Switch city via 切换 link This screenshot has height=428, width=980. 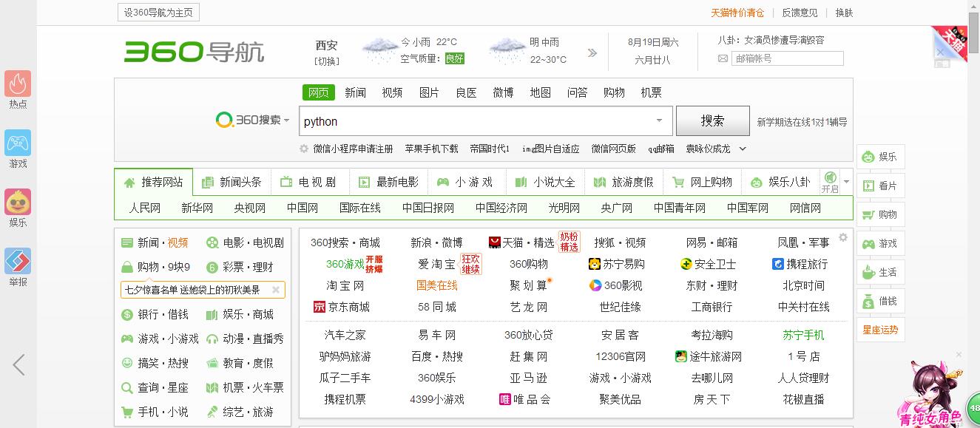327,61
